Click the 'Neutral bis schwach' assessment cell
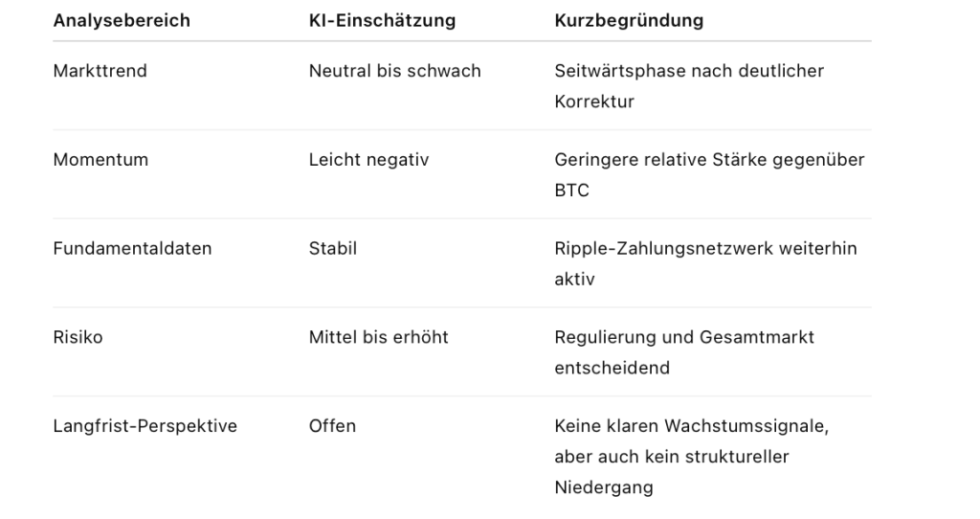 coord(394,71)
